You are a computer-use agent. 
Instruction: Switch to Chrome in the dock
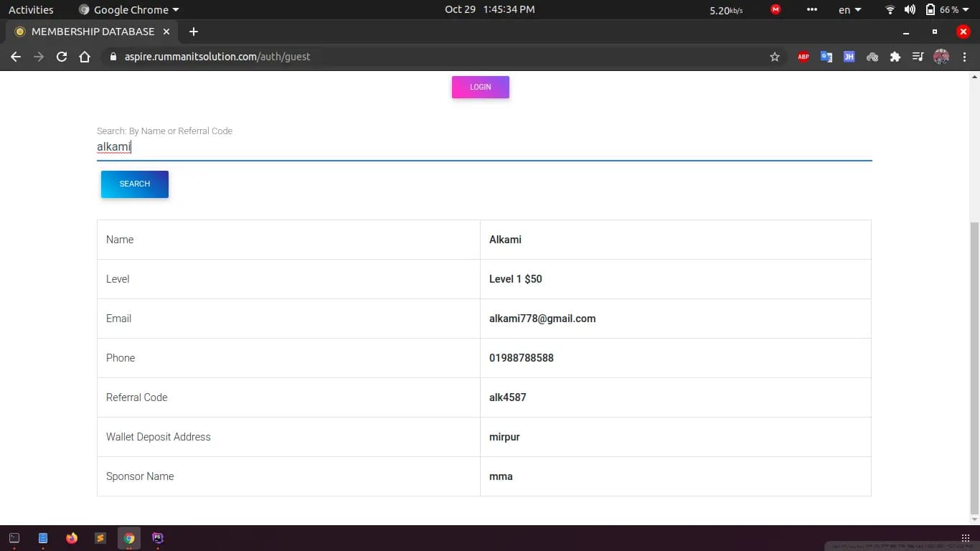tap(129, 538)
